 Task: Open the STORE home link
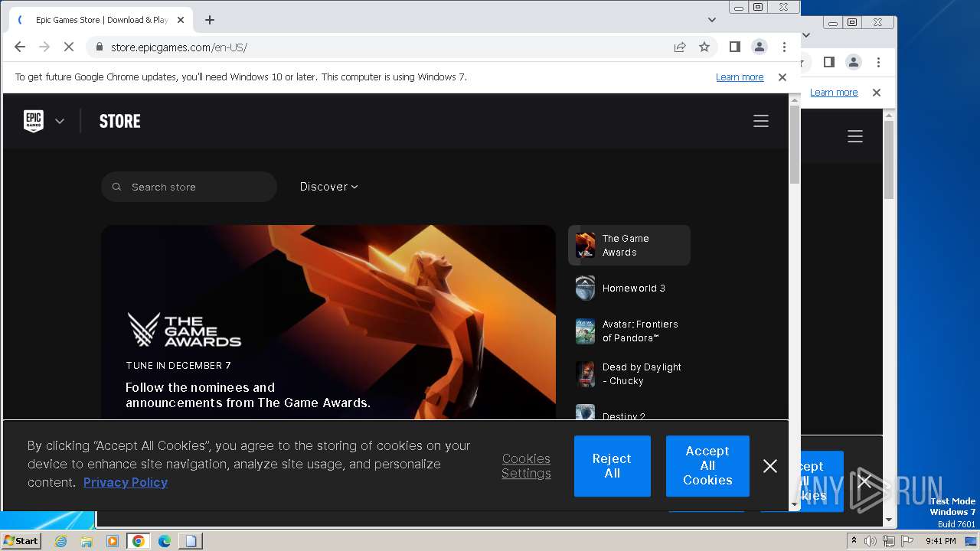[x=120, y=121]
